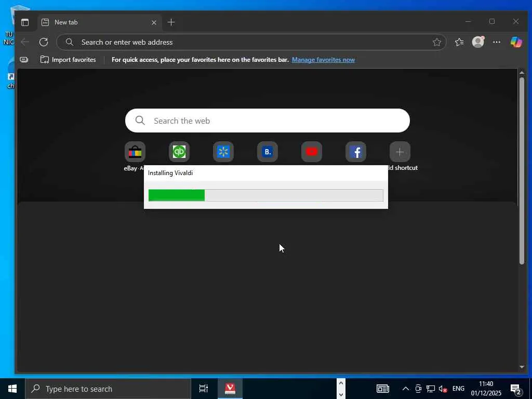
Task: Open Settings and more ellipsis menu
Action: [x=497, y=42]
